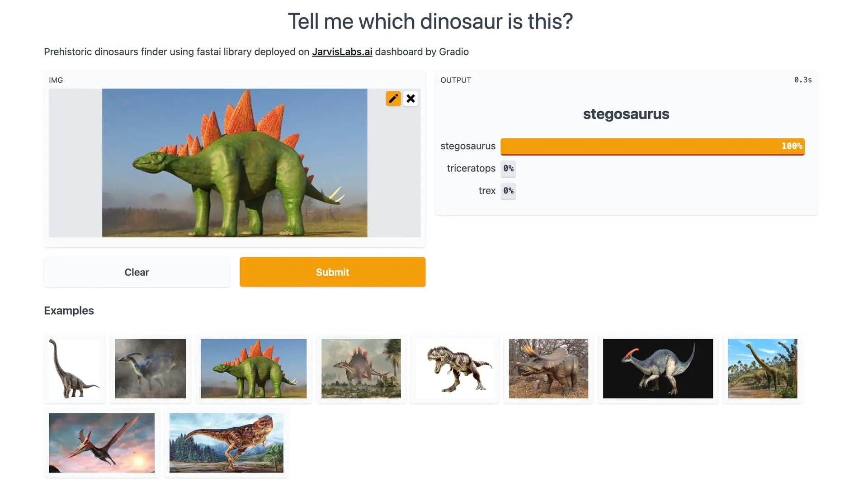
Task: Select the sauropod skeleton example thumbnail
Action: (74, 369)
